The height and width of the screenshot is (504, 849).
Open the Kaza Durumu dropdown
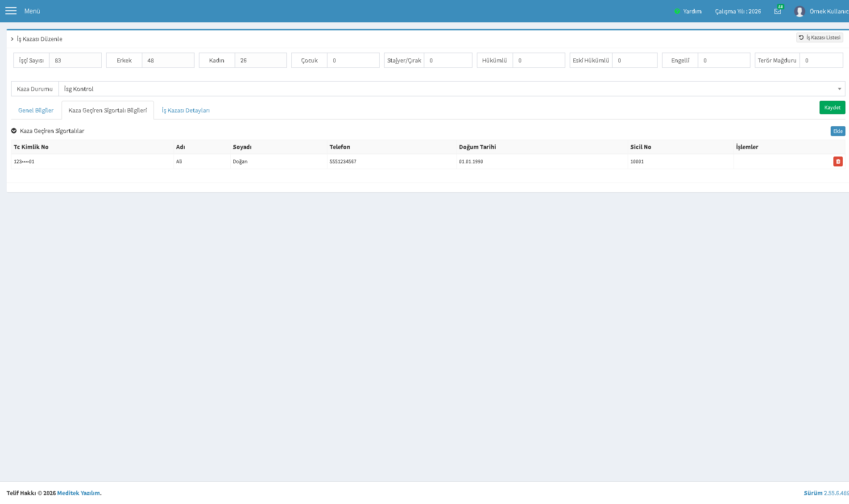pos(451,89)
